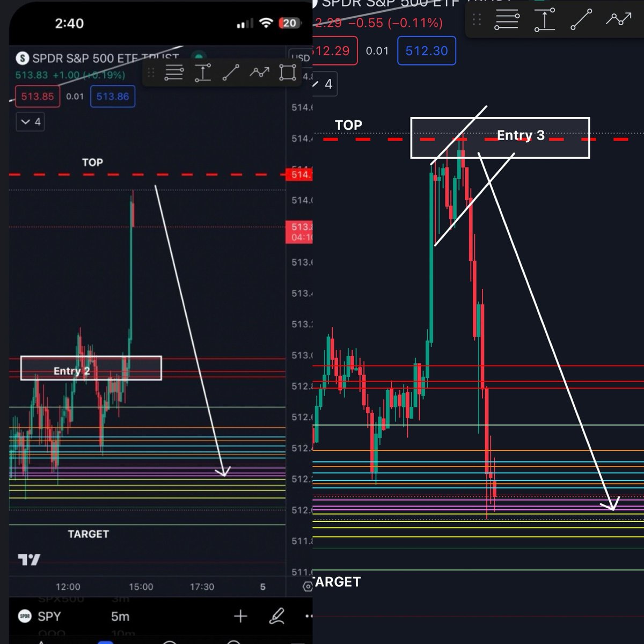Grab the left chart's toolbar drag handle

pos(151,73)
